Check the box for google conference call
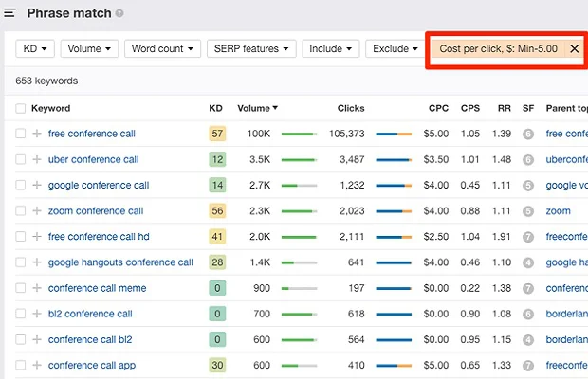The image size is (588, 379). pos(21,186)
